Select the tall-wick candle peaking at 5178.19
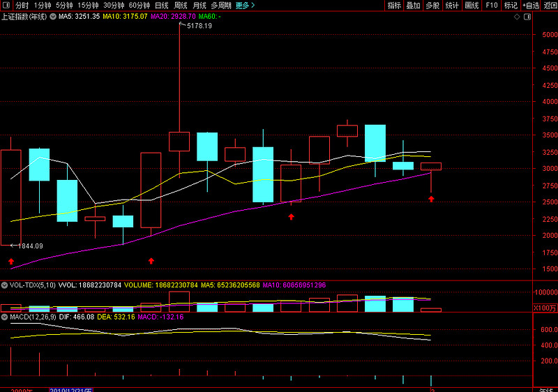 click(x=179, y=141)
